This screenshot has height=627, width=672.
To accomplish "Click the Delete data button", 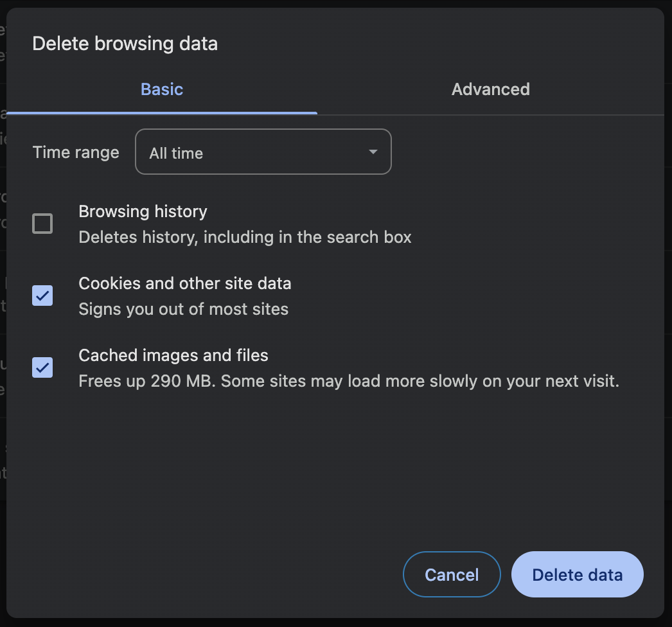I will tap(576, 574).
